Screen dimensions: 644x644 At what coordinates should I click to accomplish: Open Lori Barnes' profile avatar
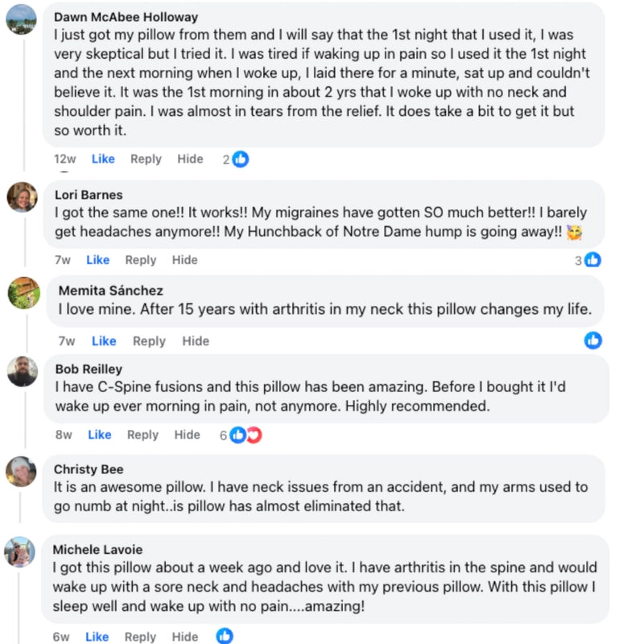point(22,196)
